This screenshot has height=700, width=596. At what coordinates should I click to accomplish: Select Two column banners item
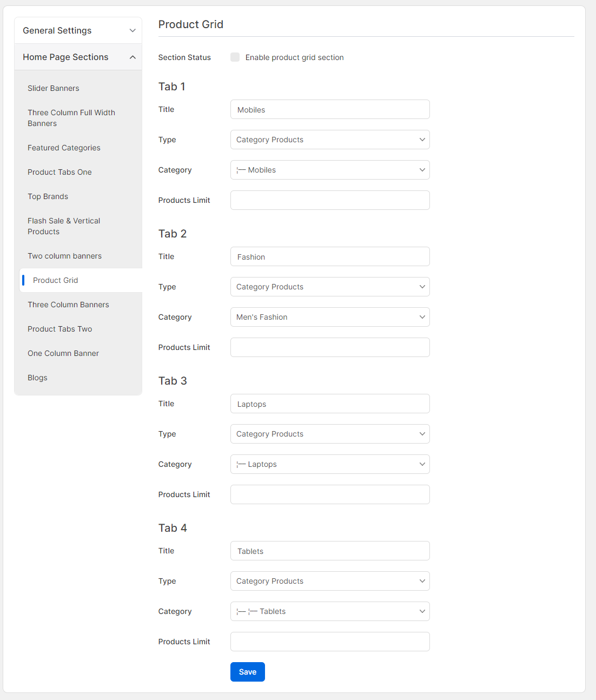click(64, 256)
